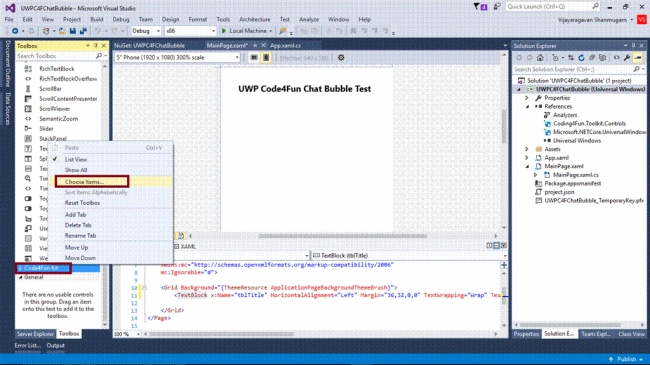The image size is (650, 365).
Task: Click the Find in Files toolbar icon
Action: 283,31
